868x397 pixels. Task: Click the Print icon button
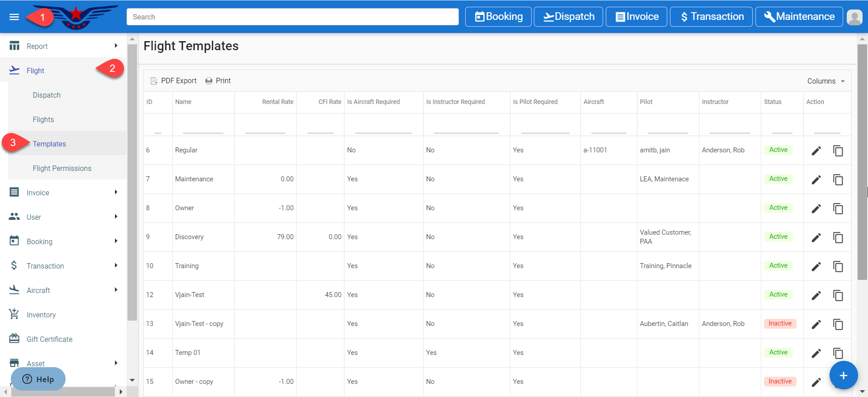tap(218, 81)
